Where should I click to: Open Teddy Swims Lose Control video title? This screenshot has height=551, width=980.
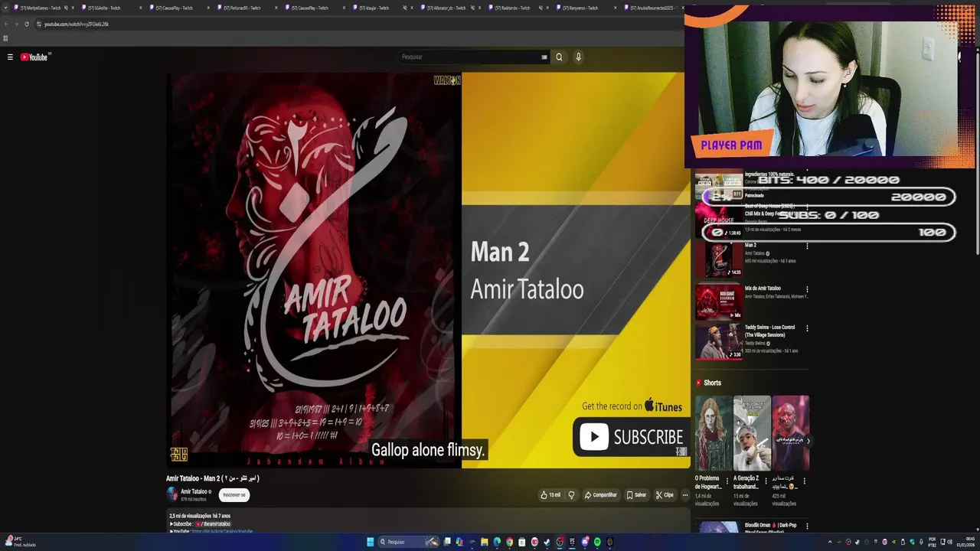point(769,331)
